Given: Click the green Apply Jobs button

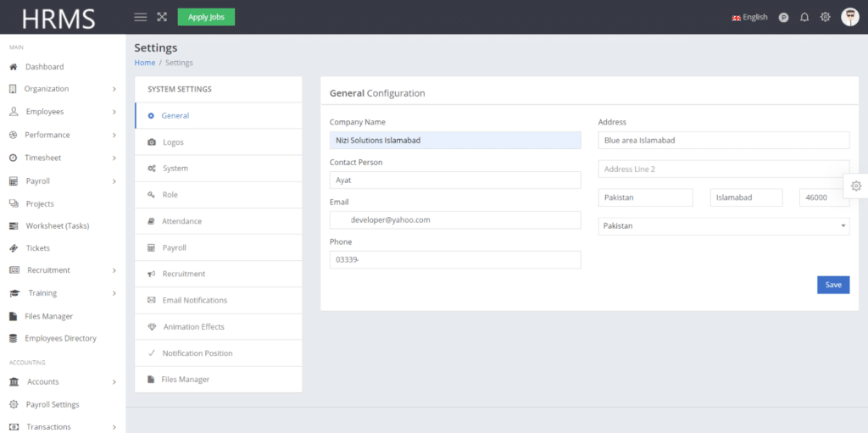Looking at the screenshot, I should pos(206,17).
